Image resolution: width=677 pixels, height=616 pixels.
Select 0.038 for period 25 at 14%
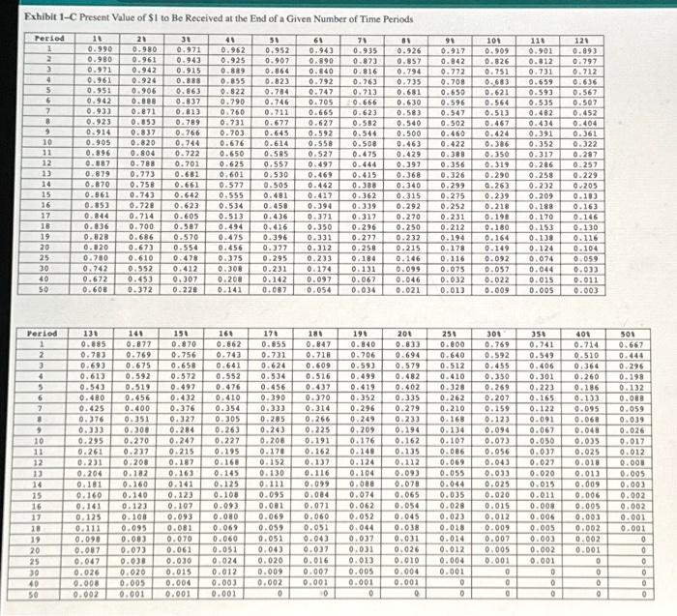tap(133, 561)
